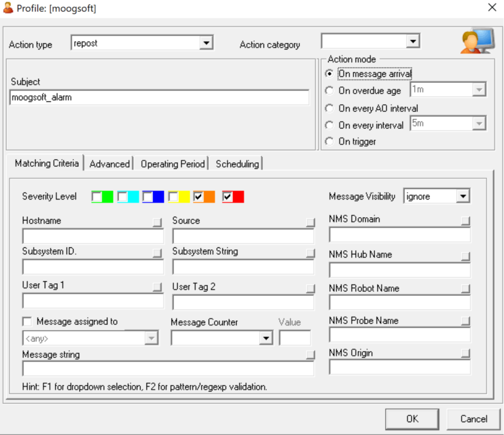Click the NMS Probe Name input field
Screen dimensions: 504x435
pyautogui.click(x=400, y=335)
